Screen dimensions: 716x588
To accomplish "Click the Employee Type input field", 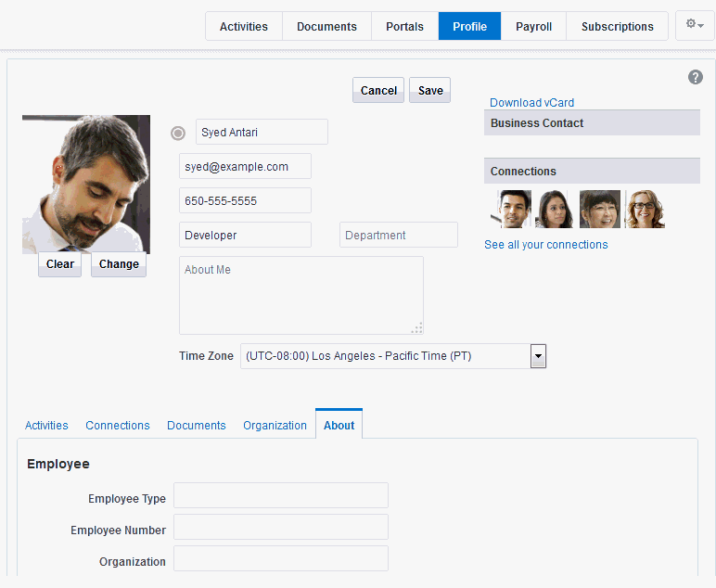I will (281, 495).
